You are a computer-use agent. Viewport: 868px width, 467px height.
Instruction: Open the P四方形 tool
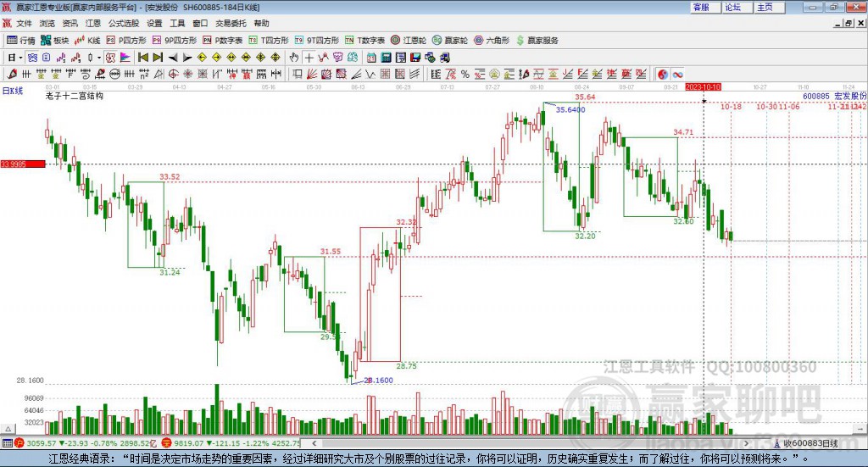(126, 41)
